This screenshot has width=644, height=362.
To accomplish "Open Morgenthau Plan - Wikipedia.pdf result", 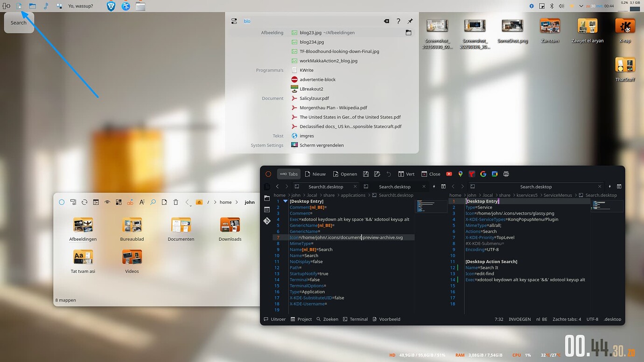I will [x=322, y=108].
